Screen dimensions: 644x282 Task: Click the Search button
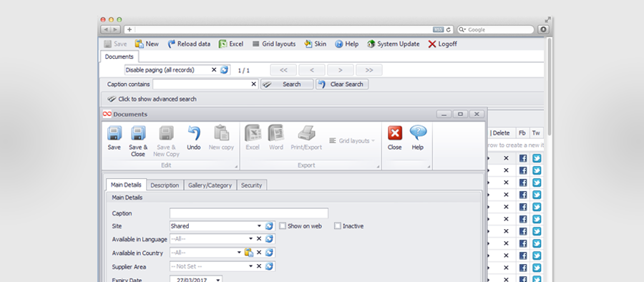tap(287, 84)
